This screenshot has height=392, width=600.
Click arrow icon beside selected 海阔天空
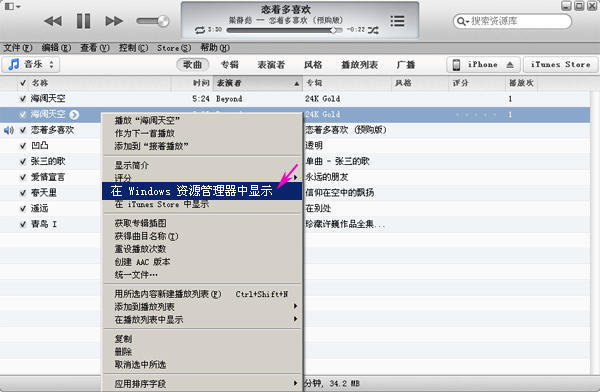[74, 114]
